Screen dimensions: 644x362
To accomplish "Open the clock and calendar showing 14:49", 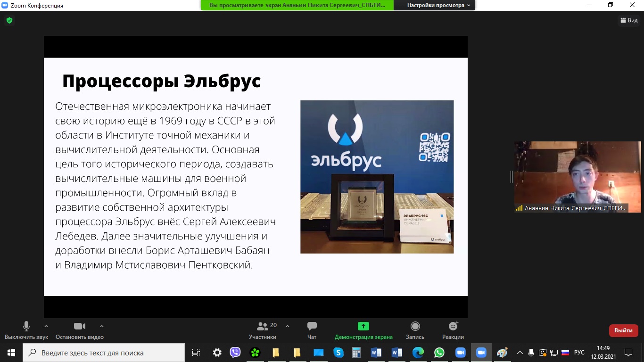I will (x=603, y=353).
